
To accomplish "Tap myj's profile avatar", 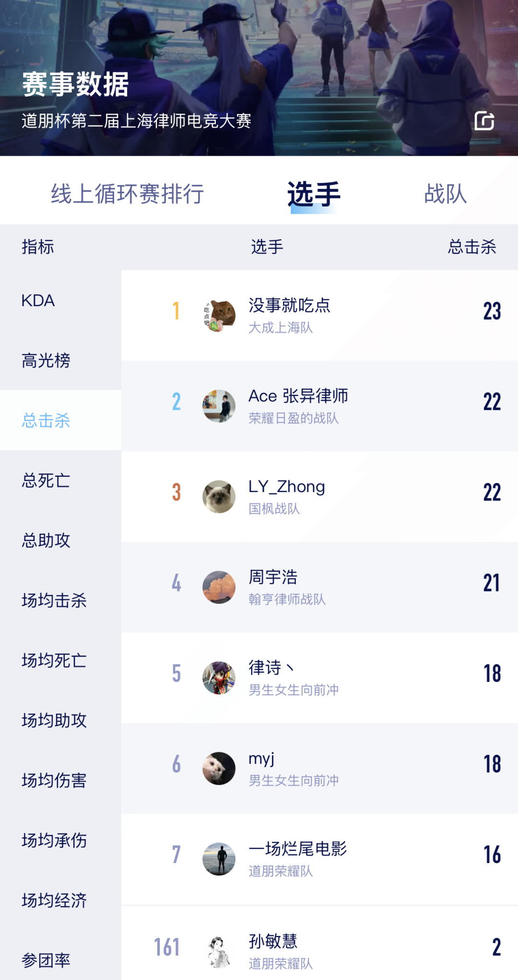I will tap(219, 768).
